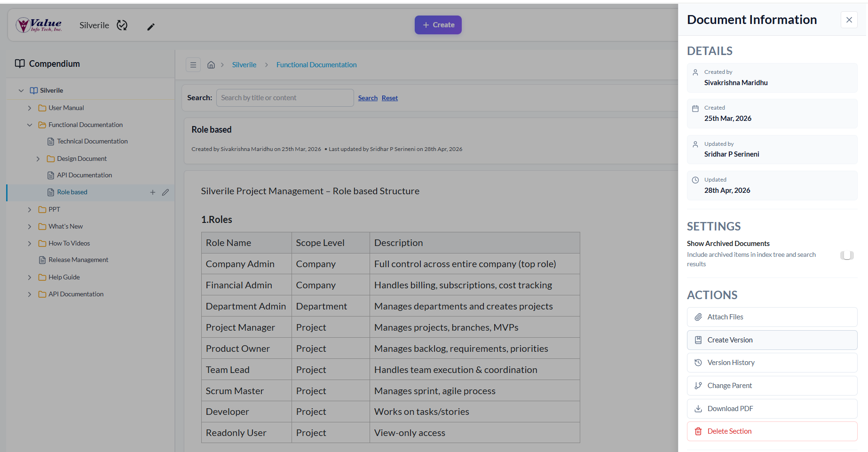Click the pencil edit icon in header

(151, 27)
